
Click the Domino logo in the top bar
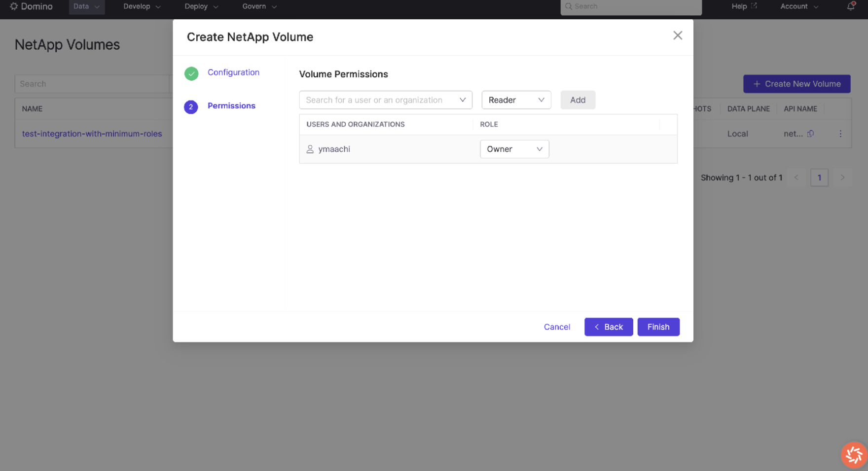31,6
